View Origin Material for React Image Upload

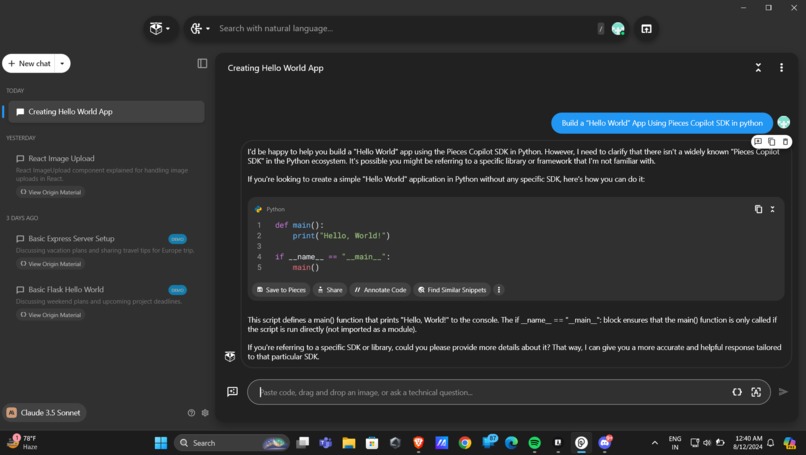[x=50, y=192]
